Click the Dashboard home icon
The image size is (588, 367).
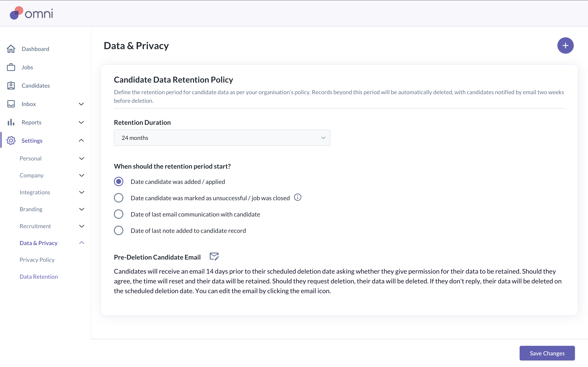point(11,49)
